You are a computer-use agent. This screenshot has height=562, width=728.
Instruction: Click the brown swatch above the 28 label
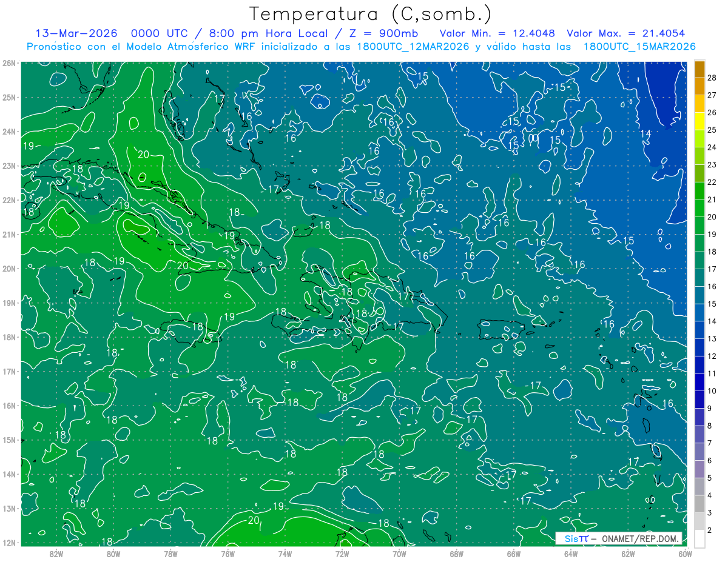[699, 69]
